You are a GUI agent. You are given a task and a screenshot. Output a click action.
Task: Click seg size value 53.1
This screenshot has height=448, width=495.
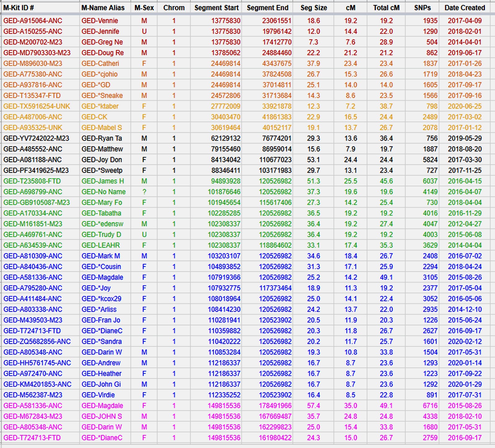coord(313,160)
